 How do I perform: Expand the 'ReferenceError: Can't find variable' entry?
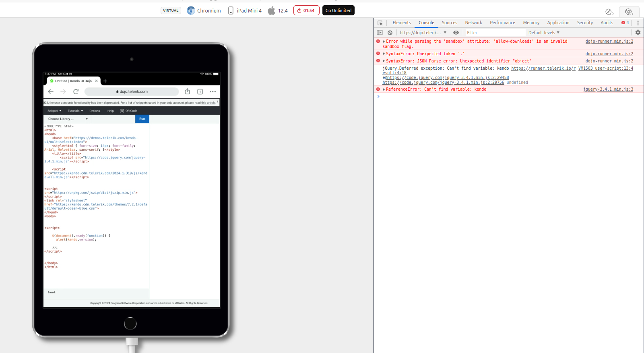384,89
